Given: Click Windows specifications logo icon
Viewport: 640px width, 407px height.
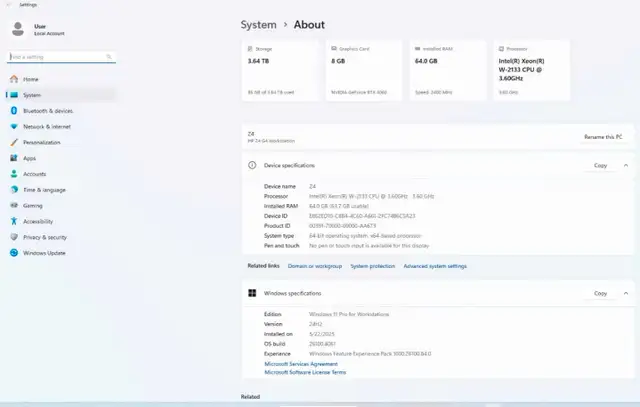Looking at the screenshot, I should pos(252,293).
